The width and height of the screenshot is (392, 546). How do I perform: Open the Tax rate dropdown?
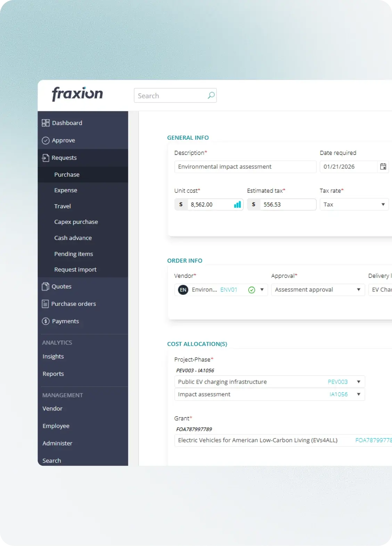(354, 204)
